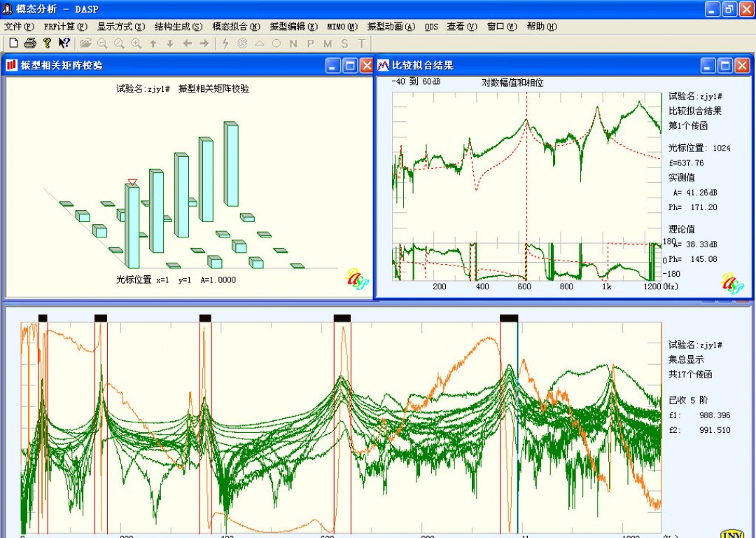756x538 pixels.
Task: Click the plain magnifier toolbar icon
Action: click(x=119, y=43)
